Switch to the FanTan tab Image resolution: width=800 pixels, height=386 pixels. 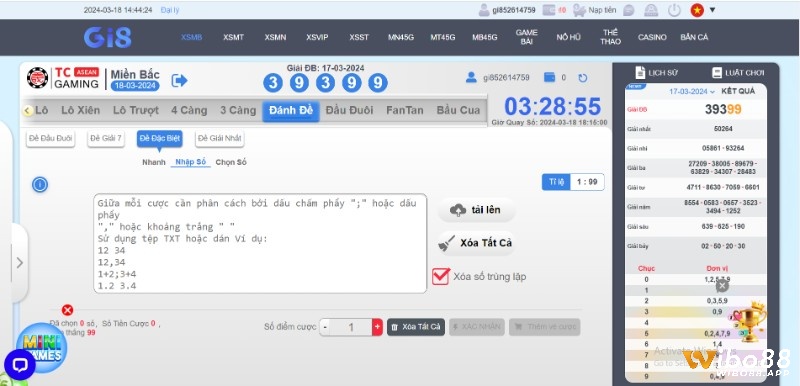[x=405, y=110]
